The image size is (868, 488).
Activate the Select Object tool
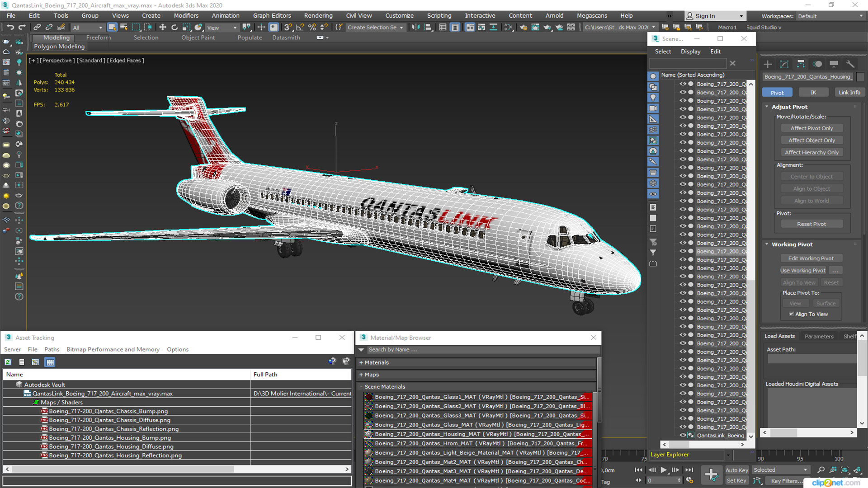(x=112, y=28)
